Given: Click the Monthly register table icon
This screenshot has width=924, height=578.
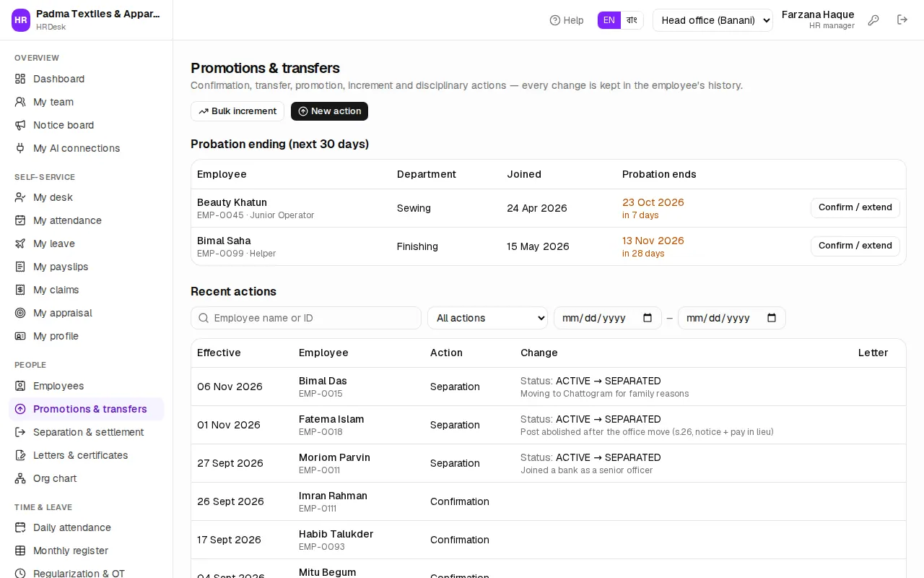Looking at the screenshot, I should (x=20, y=551).
